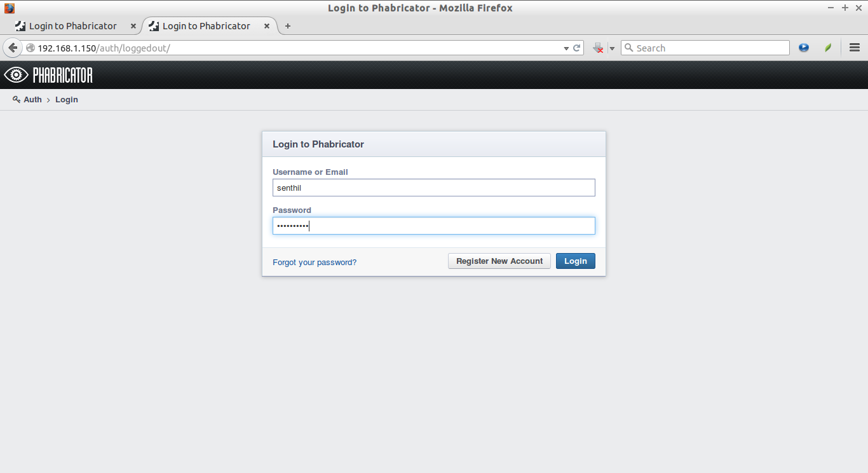Open a new tab with plus button
The height and width of the screenshot is (473, 868).
[x=288, y=26]
